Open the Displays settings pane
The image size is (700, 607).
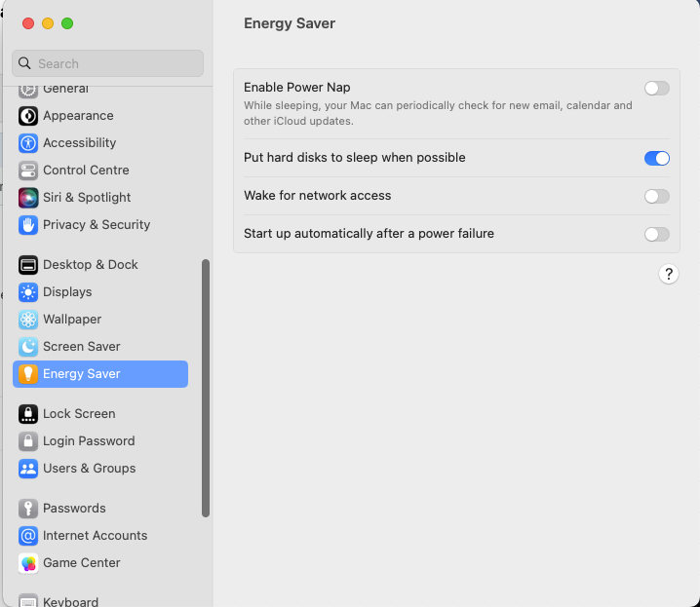tap(100, 292)
